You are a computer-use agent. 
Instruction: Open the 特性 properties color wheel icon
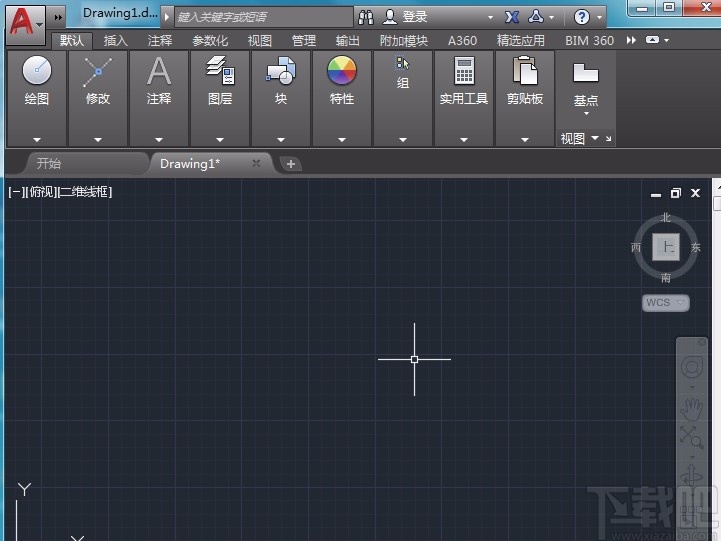tap(342, 70)
